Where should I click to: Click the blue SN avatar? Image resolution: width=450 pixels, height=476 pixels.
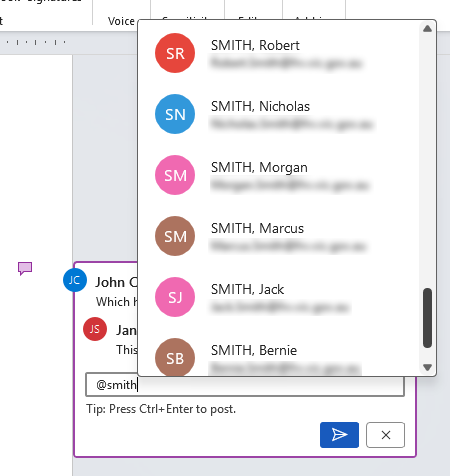tap(175, 114)
